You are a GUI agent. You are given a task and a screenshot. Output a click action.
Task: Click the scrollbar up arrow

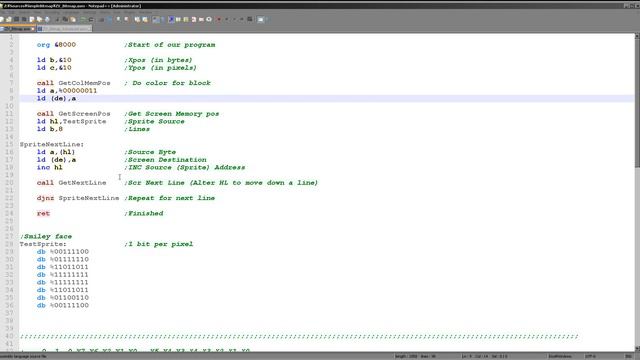pos(637,36)
